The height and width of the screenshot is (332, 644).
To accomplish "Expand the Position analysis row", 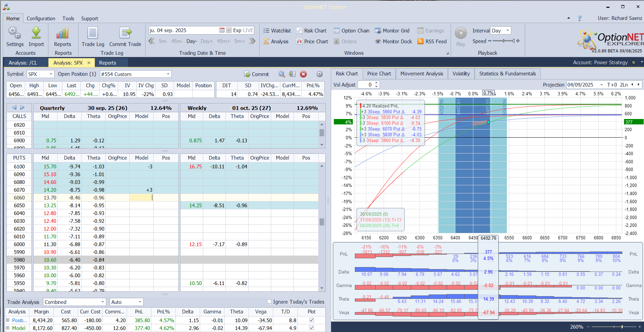I will 8,320.
